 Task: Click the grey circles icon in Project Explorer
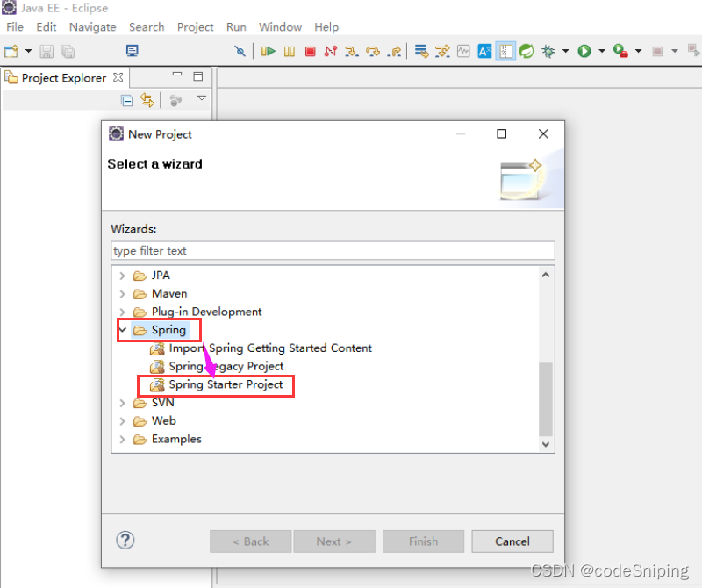pyautogui.click(x=175, y=100)
